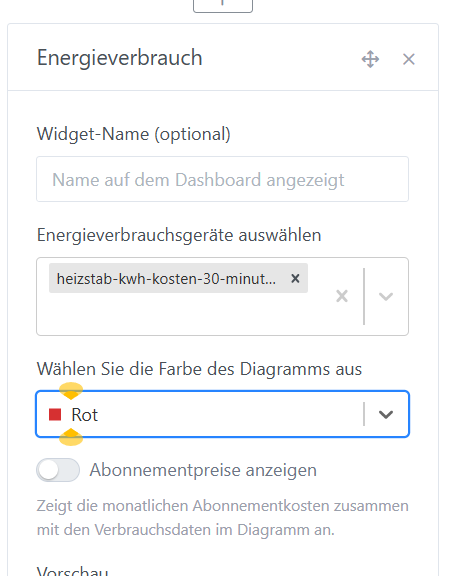Clear all selected energy devices

coord(342,296)
